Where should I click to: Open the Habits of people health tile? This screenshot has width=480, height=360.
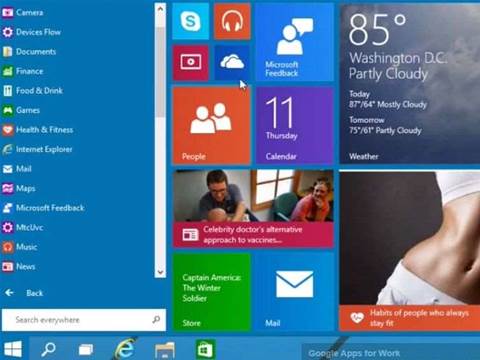coord(410,250)
